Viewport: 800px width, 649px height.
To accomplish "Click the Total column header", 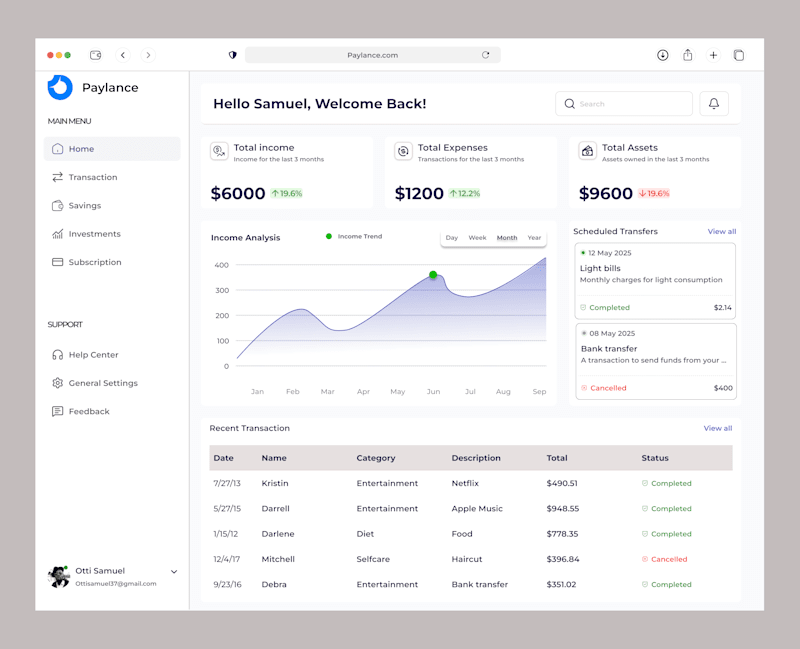I will [x=557, y=458].
